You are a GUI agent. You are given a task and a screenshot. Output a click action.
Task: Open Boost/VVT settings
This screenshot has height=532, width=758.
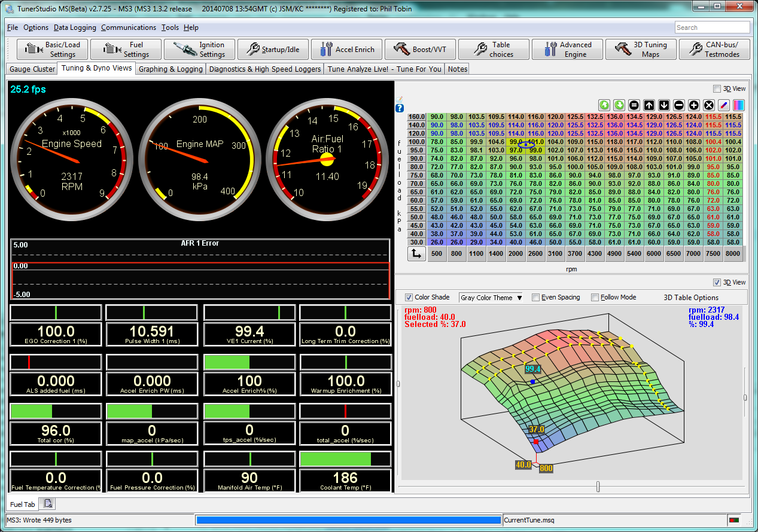pos(420,50)
